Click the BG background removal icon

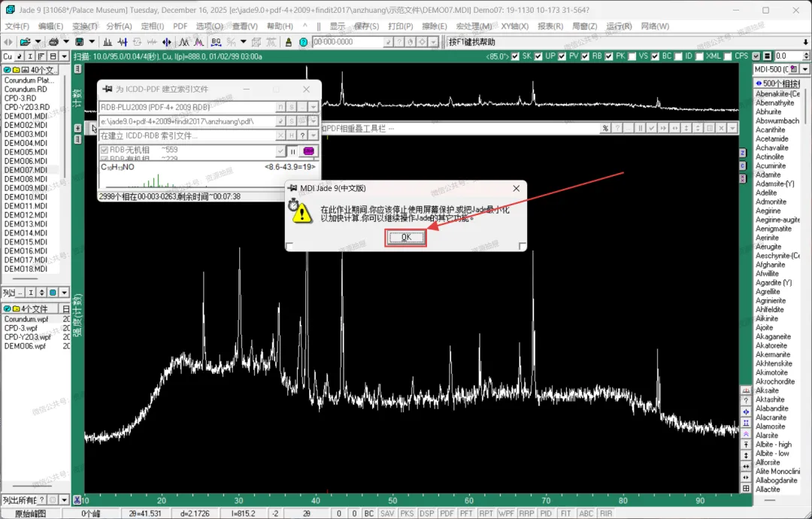click(x=216, y=42)
